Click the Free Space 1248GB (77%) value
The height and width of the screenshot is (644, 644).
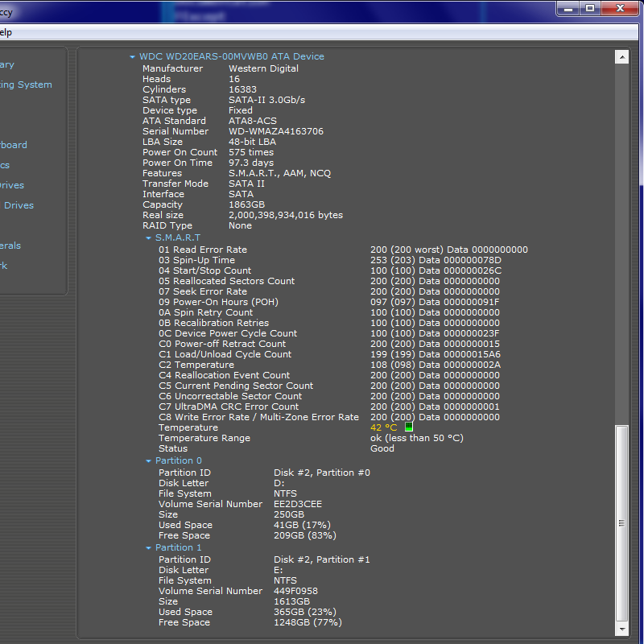click(x=308, y=622)
